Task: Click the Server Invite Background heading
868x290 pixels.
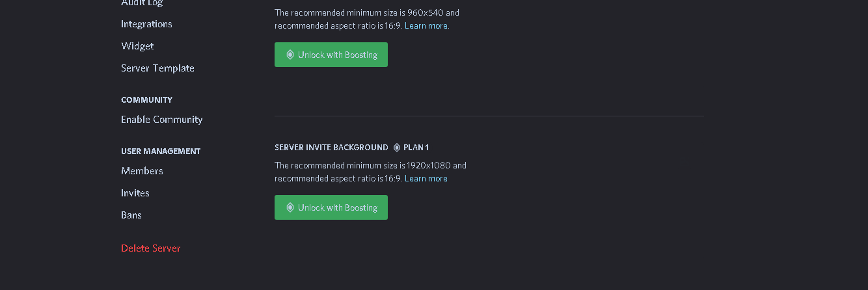Action: [x=331, y=148]
